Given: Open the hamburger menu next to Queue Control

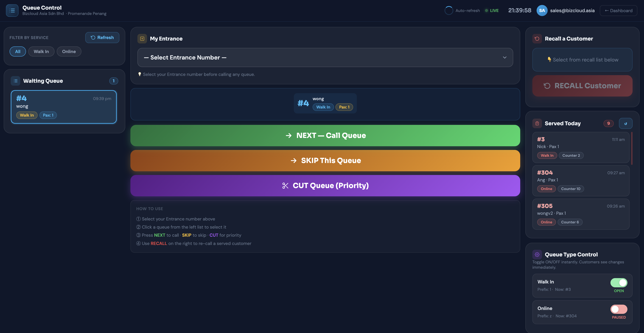Looking at the screenshot, I should click(12, 10).
